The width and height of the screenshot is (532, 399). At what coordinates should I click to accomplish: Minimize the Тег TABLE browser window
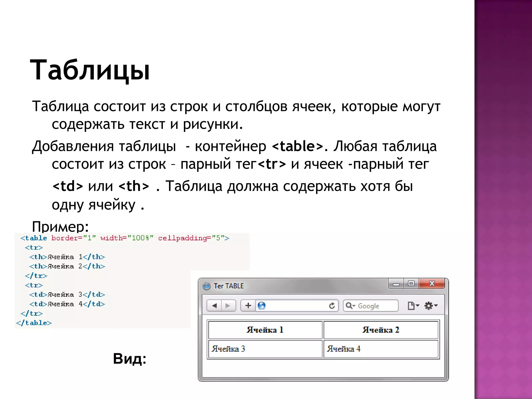pos(396,284)
